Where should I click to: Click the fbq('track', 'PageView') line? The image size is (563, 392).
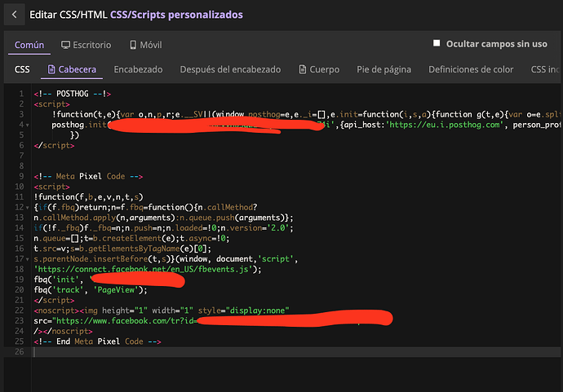91,290
